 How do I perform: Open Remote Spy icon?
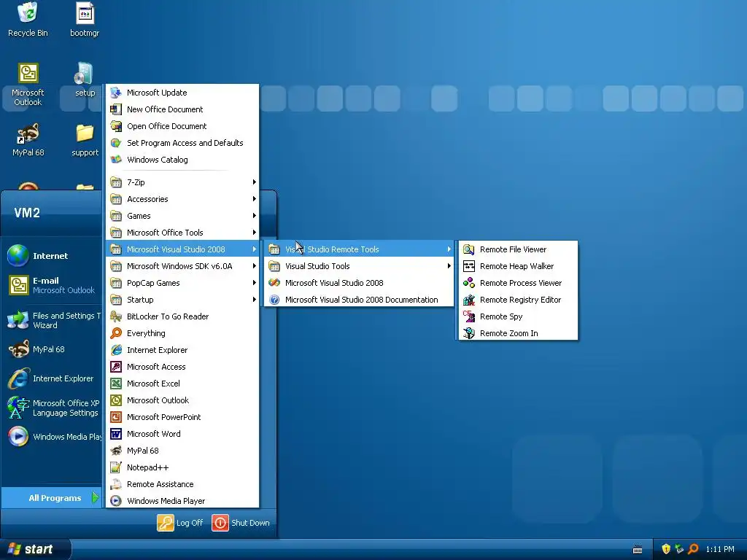[x=469, y=316]
